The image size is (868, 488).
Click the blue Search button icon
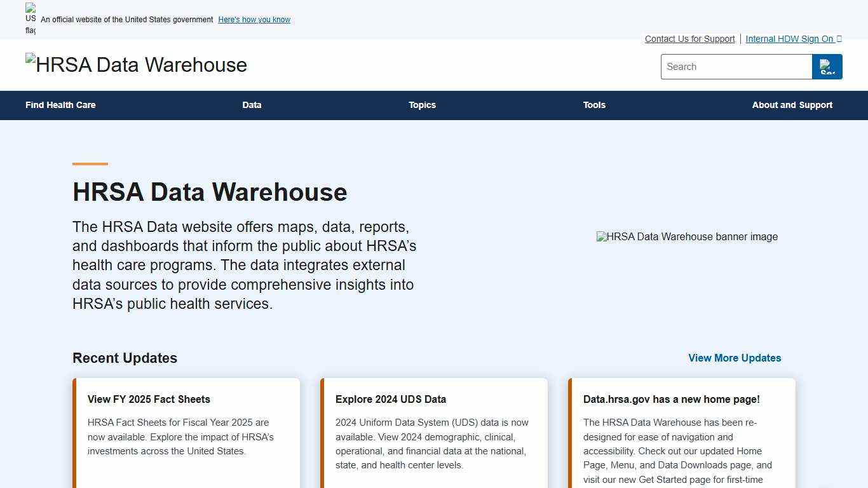coord(827,67)
